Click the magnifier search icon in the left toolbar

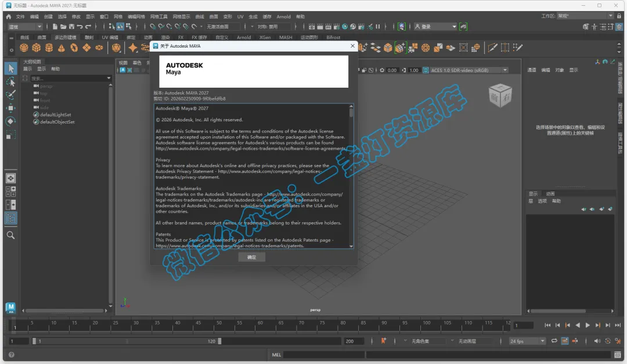coord(11,235)
